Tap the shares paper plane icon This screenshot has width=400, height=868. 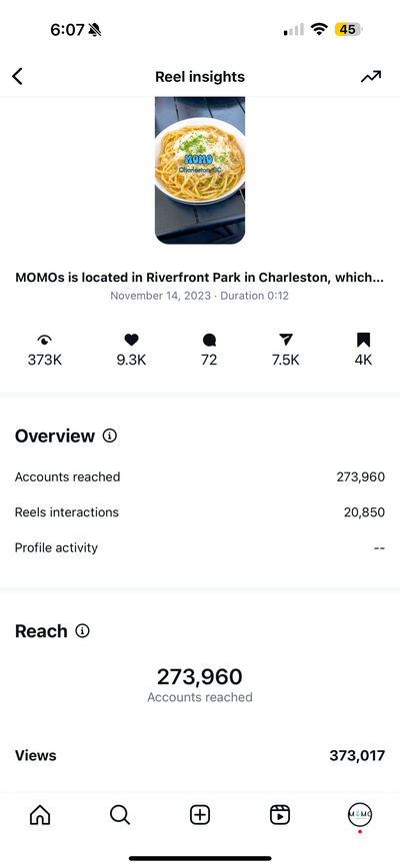click(285, 340)
